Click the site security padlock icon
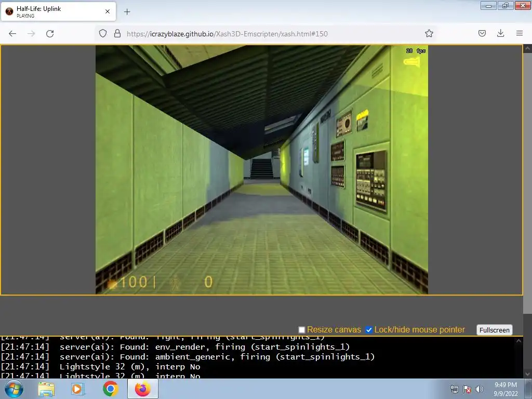 tap(117, 33)
